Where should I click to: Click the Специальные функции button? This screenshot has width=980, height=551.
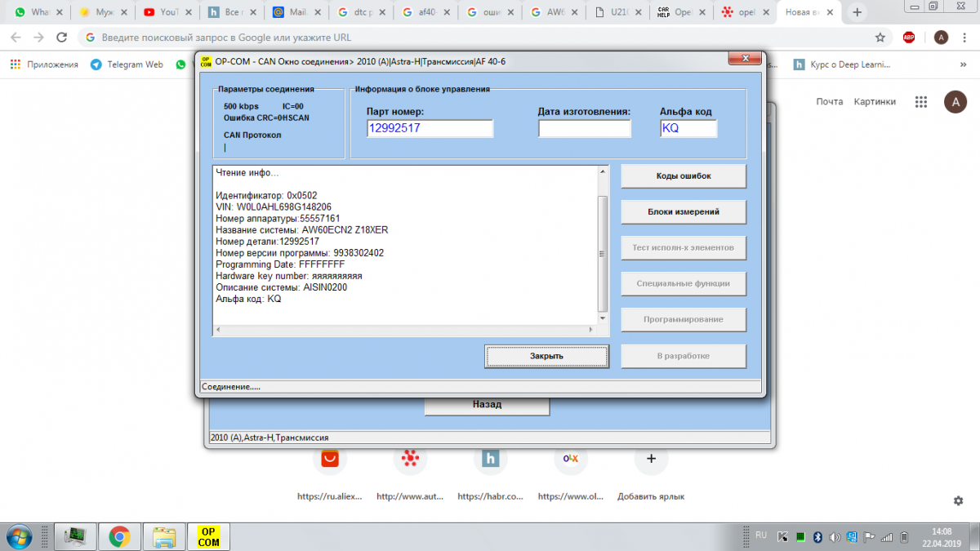tap(684, 283)
